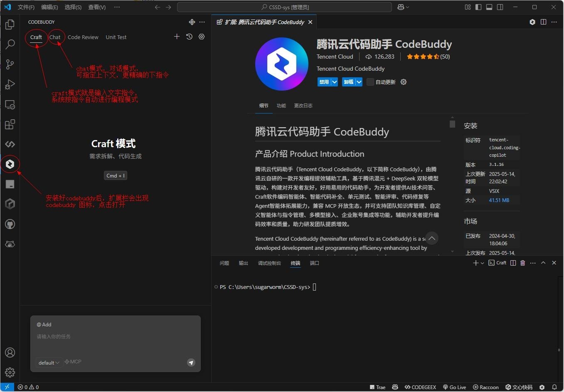Switch to the Chat tab
Viewport: 564px width, 392px height.
55,37
